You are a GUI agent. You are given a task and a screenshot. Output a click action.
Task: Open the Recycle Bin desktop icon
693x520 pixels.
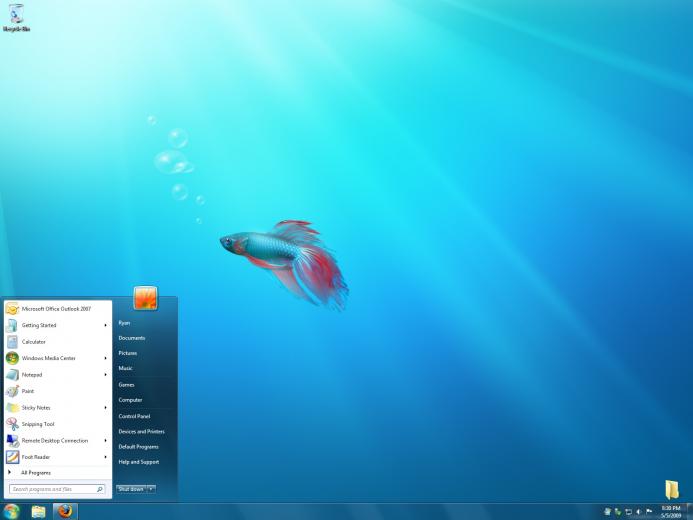coord(16,18)
